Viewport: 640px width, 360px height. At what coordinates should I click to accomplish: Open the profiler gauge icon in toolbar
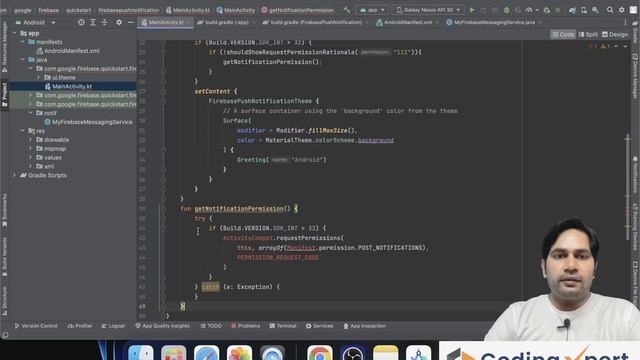529,10
